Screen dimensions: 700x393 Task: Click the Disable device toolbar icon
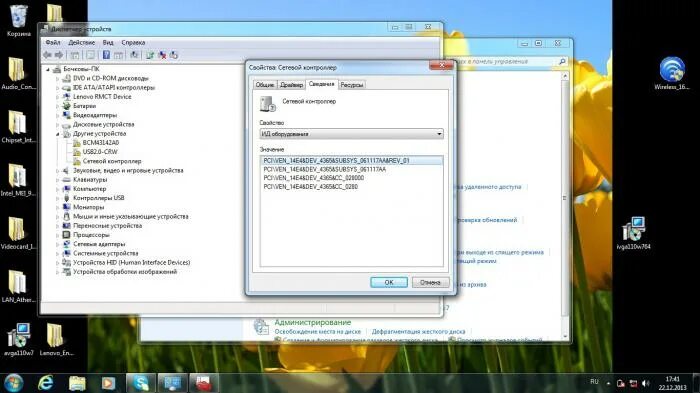[174, 55]
